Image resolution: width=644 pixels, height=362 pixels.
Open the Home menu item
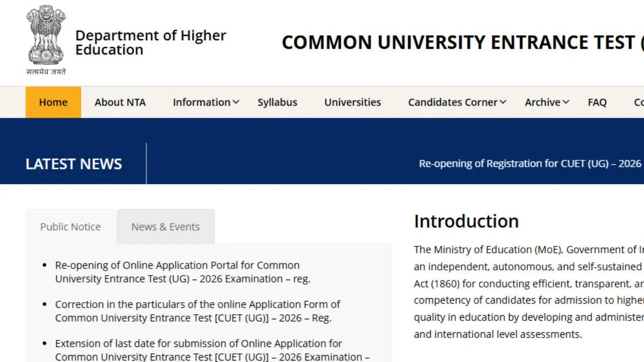click(x=53, y=102)
